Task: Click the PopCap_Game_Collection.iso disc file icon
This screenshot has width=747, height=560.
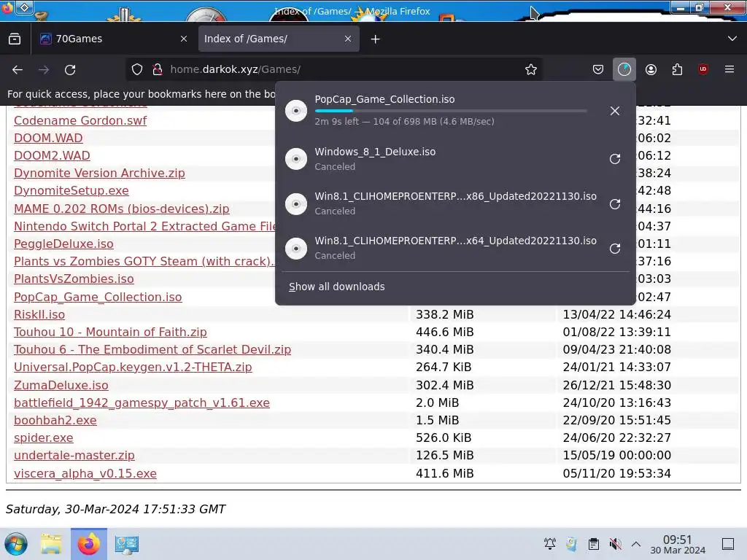Action: click(296, 111)
